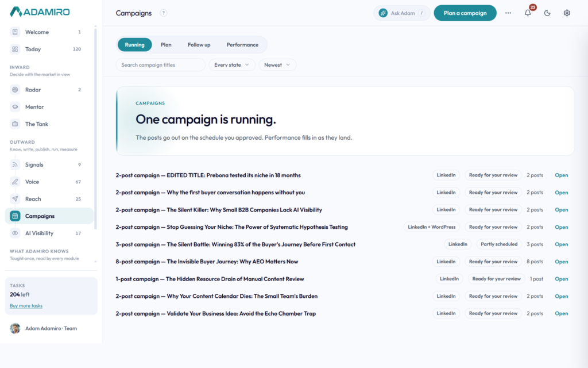Click the sidebar vertical scrollbar
This screenshot has height=368, width=588.
95,128
